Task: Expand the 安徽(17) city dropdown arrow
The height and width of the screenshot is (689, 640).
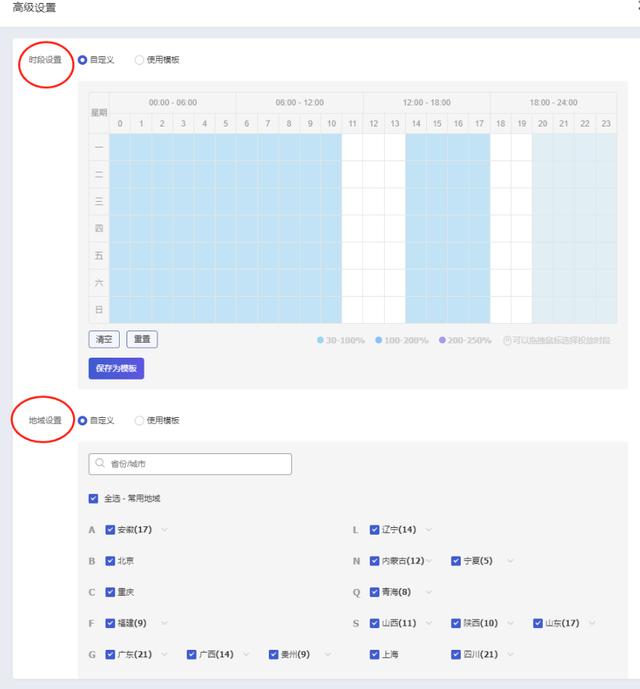Action: (164, 529)
